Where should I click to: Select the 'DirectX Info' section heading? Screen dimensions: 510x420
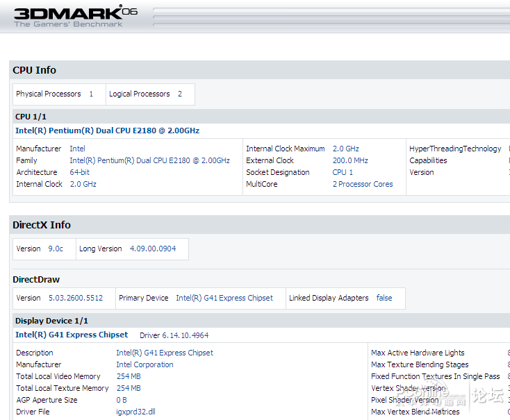pos(42,225)
